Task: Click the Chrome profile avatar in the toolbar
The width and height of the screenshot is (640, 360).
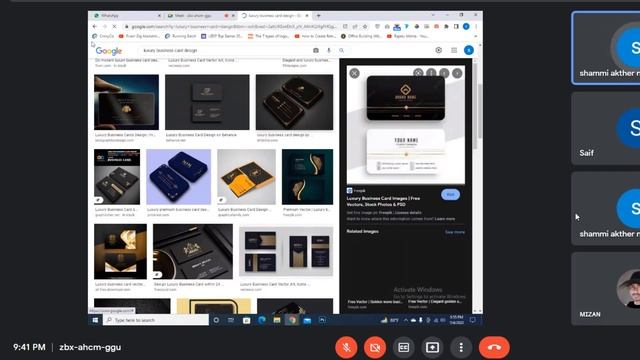Action: (x=466, y=27)
